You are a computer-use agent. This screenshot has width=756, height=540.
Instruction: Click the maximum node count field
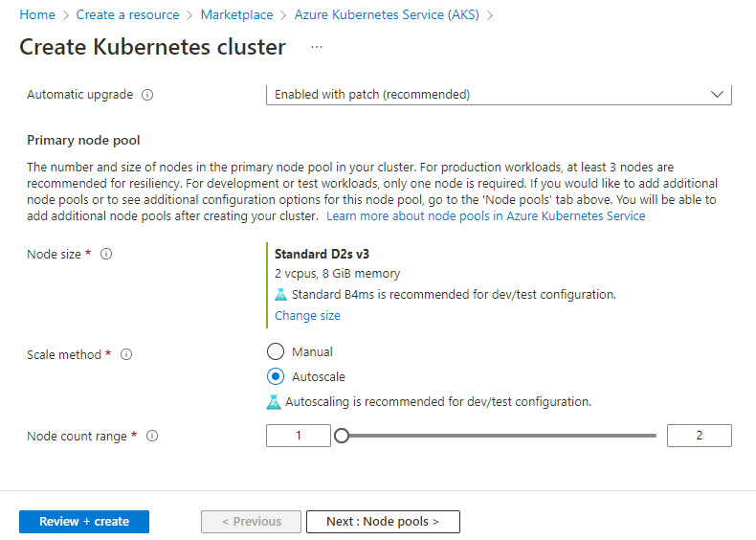point(700,436)
